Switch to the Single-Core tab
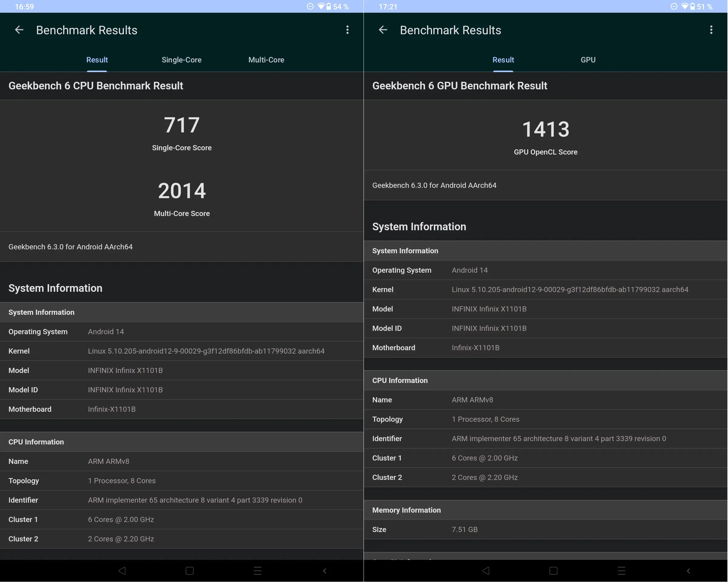The width and height of the screenshot is (728, 582). click(x=182, y=60)
